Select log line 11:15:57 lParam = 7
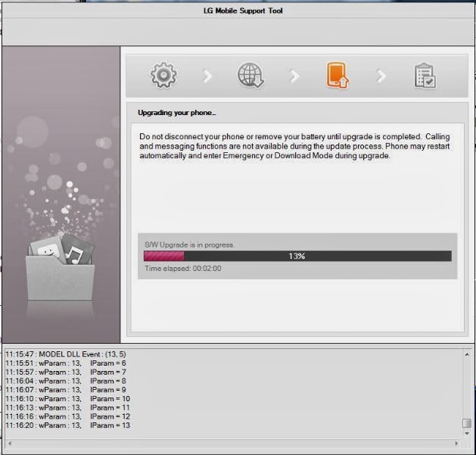This screenshot has height=455, width=476. coord(66,372)
